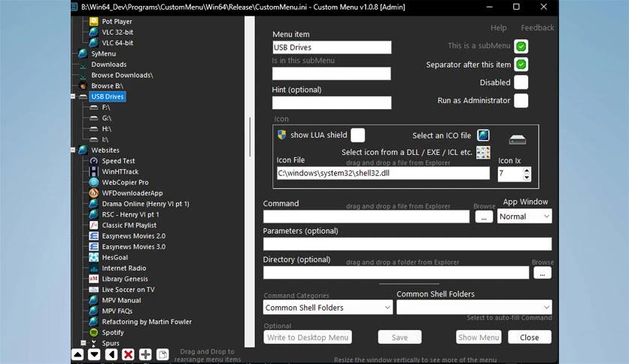The image size is (629, 364).
Task: Collapse the Spurs tree node
Action: click(83, 343)
